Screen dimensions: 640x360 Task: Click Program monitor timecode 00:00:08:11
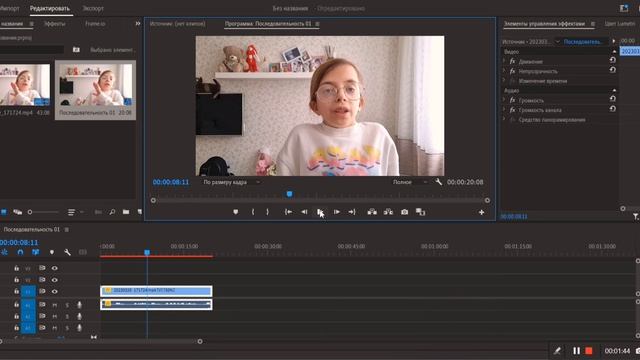click(x=171, y=182)
